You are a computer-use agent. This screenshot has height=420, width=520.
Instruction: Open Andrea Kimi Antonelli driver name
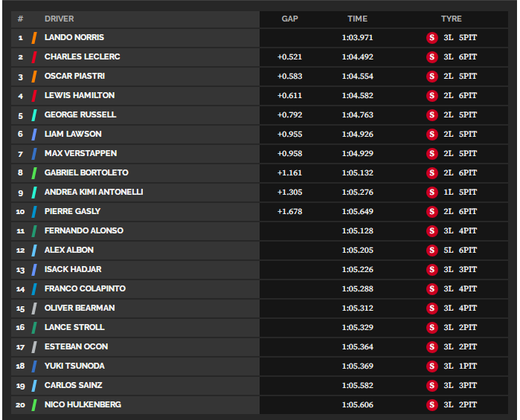pyautogui.click(x=94, y=192)
